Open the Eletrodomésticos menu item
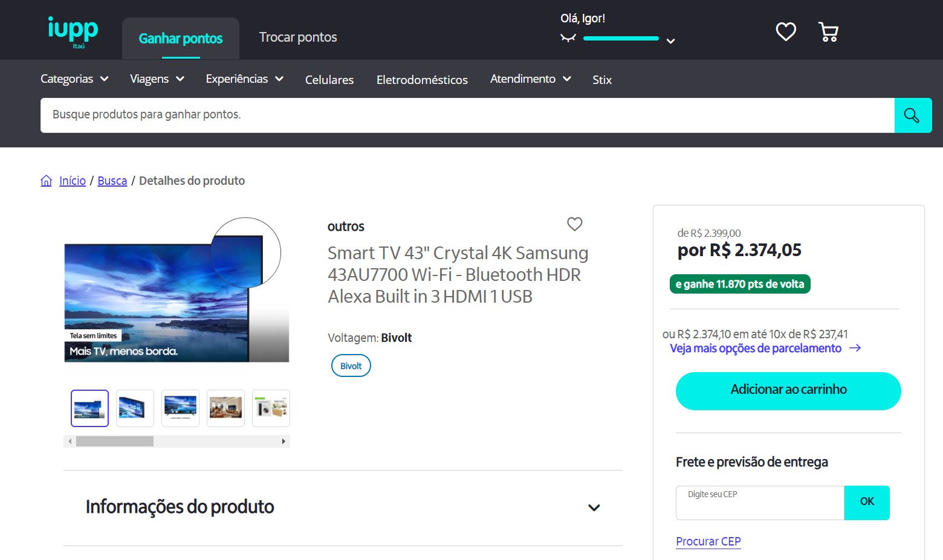The width and height of the screenshot is (943, 560). [422, 80]
